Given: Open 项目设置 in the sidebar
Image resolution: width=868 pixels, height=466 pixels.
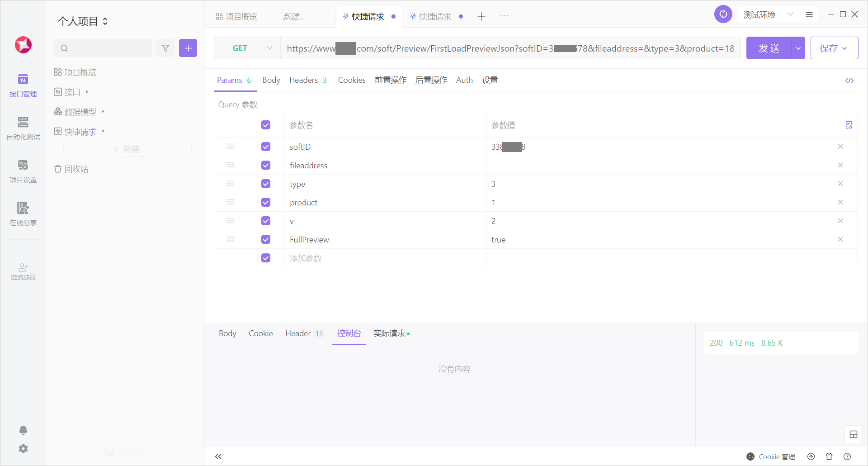Looking at the screenshot, I should click(x=23, y=171).
